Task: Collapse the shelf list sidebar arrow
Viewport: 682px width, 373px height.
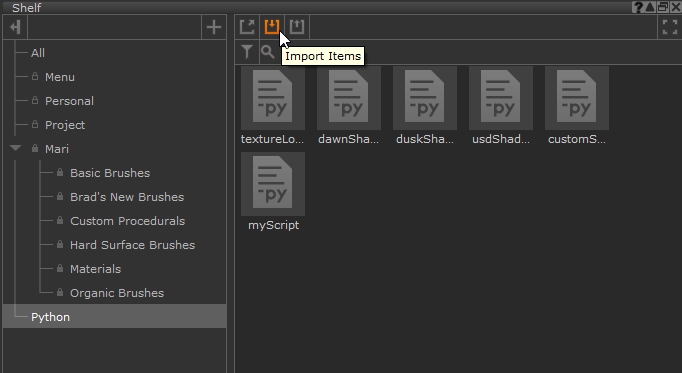Action: [x=15, y=27]
